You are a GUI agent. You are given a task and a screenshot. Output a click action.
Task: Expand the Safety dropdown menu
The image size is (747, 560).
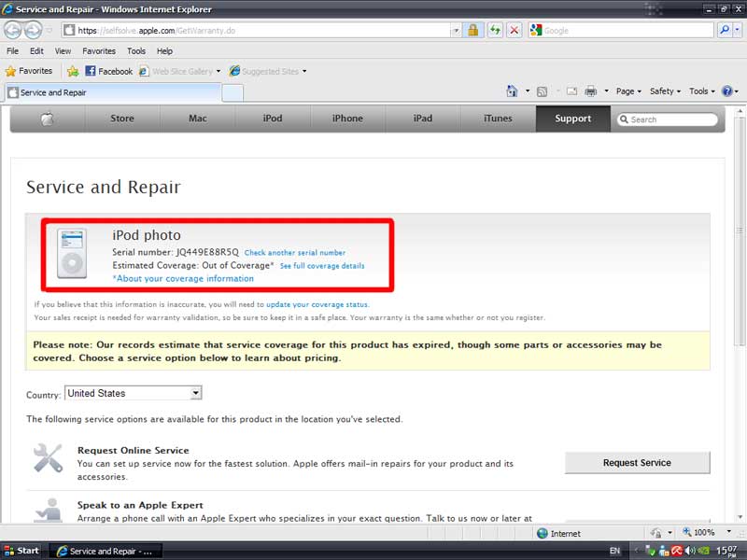click(x=666, y=91)
